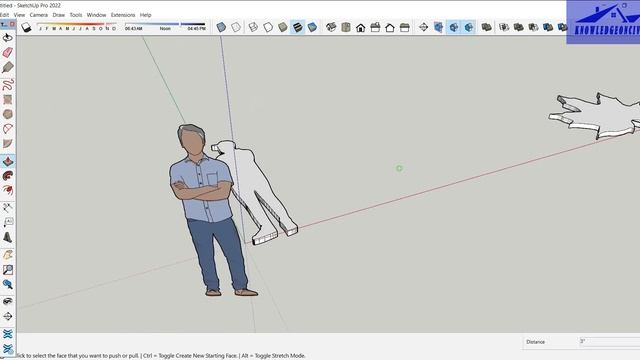Switch to Front view
This screenshot has height=360, width=640.
pyautogui.click(x=360, y=27)
